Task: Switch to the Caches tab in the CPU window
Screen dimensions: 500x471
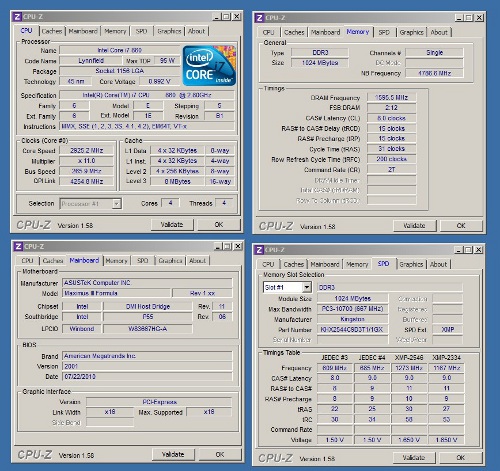Action: (x=52, y=31)
